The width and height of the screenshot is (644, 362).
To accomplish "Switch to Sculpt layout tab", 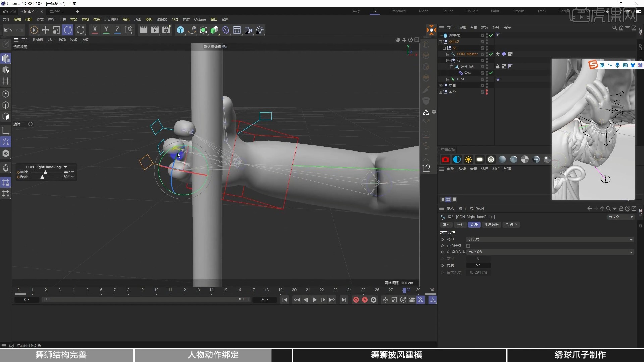I will point(448,11).
